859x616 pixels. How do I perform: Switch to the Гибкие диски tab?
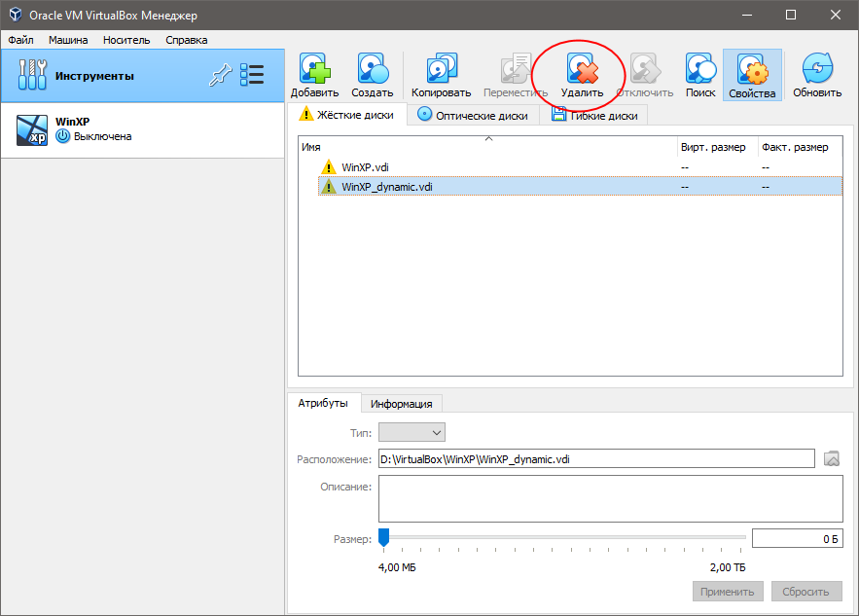pos(593,116)
